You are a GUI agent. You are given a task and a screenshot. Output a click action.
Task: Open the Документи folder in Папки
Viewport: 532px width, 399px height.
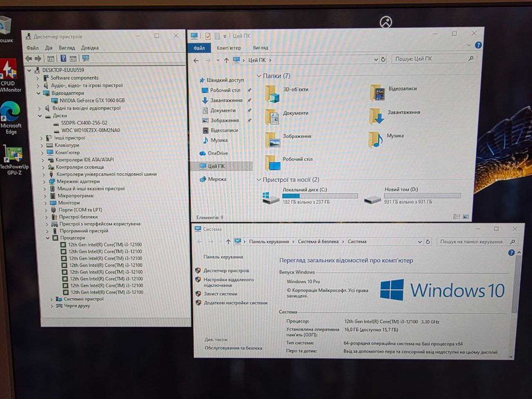tap(287, 117)
